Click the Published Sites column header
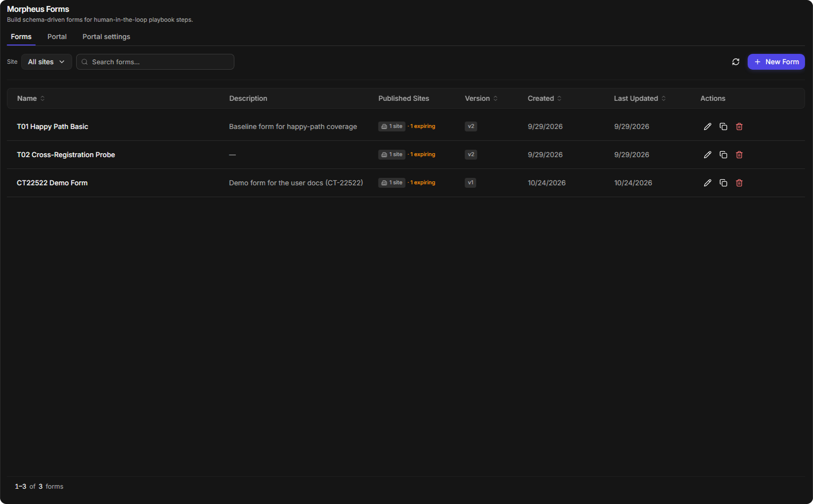 [x=404, y=98]
